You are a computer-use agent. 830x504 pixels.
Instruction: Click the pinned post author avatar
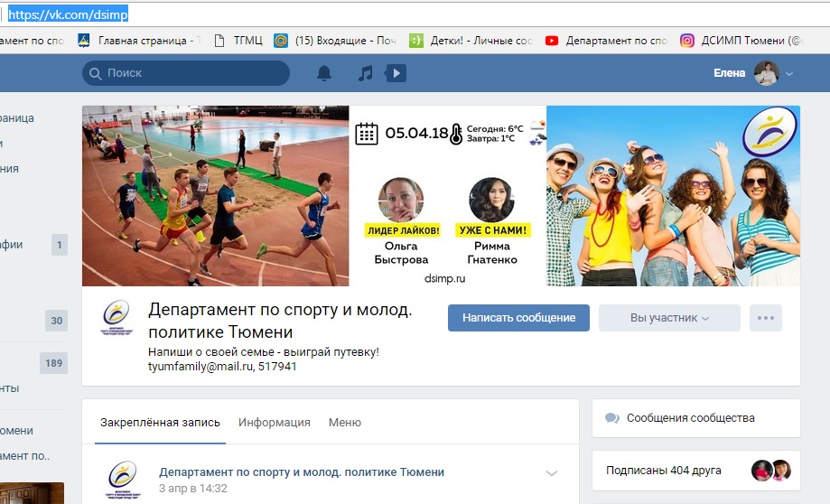(x=123, y=480)
